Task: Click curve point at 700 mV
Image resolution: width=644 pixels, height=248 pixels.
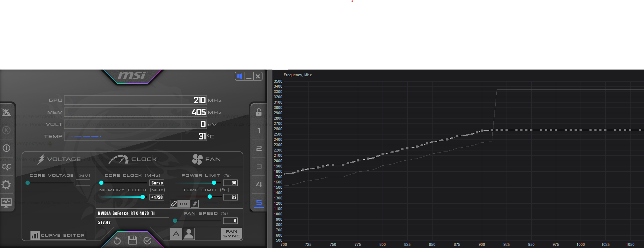Action: pyautogui.click(x=284, y=174)
